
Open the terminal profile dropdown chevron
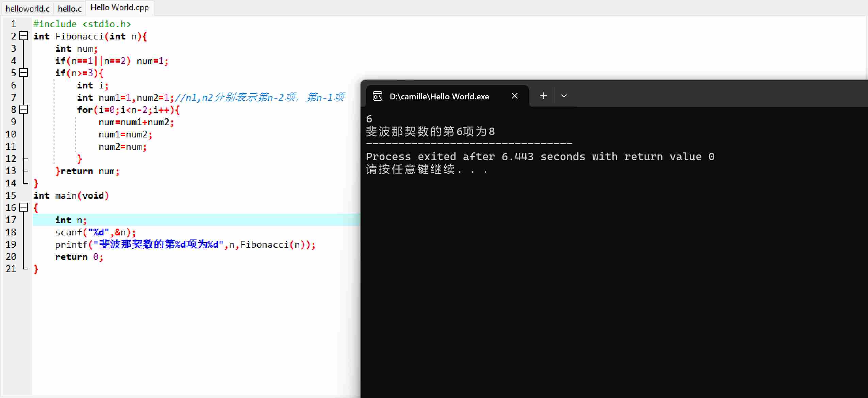pyautogui.click(x=564, y=96)
